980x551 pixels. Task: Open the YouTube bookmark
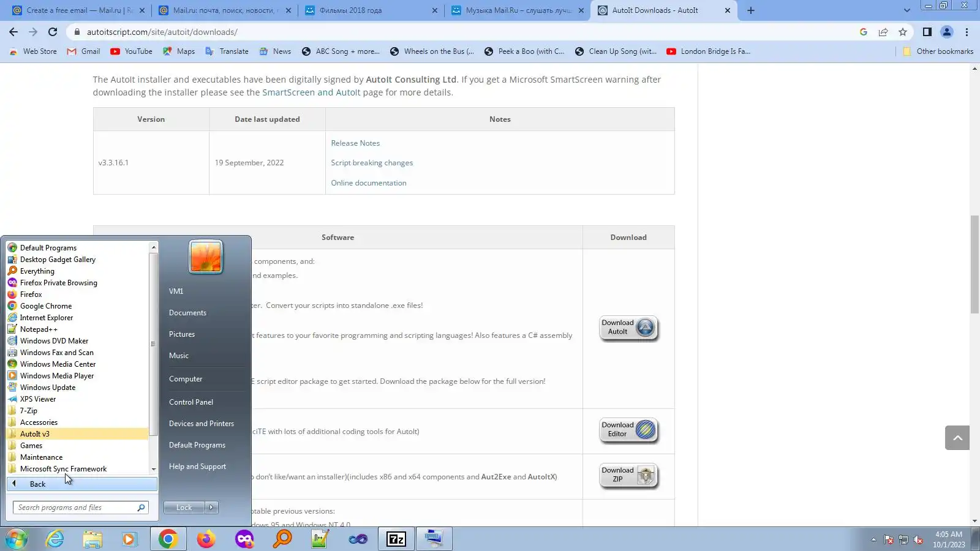click(x=132, y=51)
